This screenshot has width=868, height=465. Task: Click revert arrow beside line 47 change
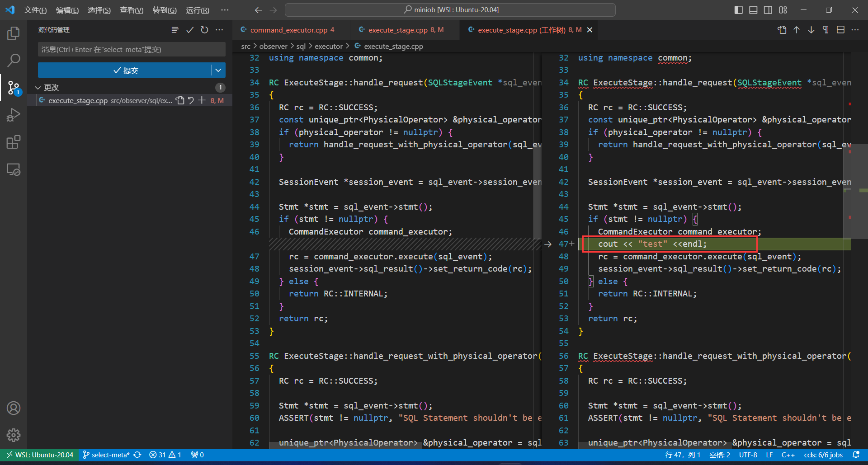pos(548,244)
